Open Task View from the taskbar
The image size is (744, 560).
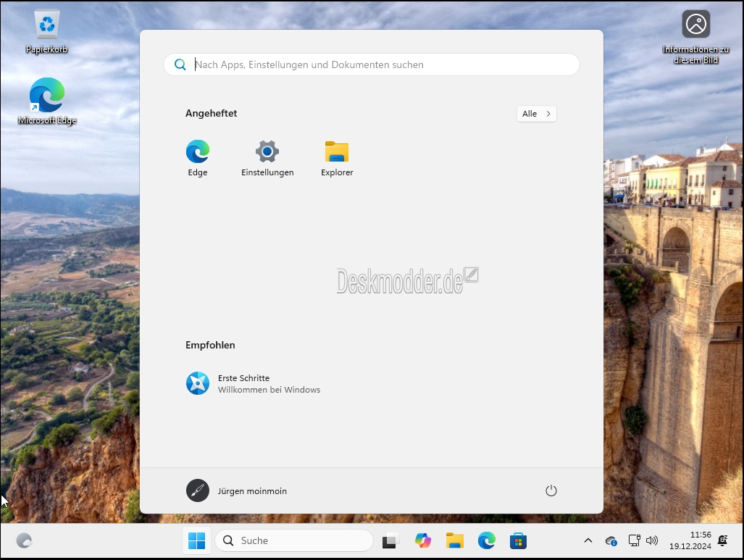tap(390, 540)
